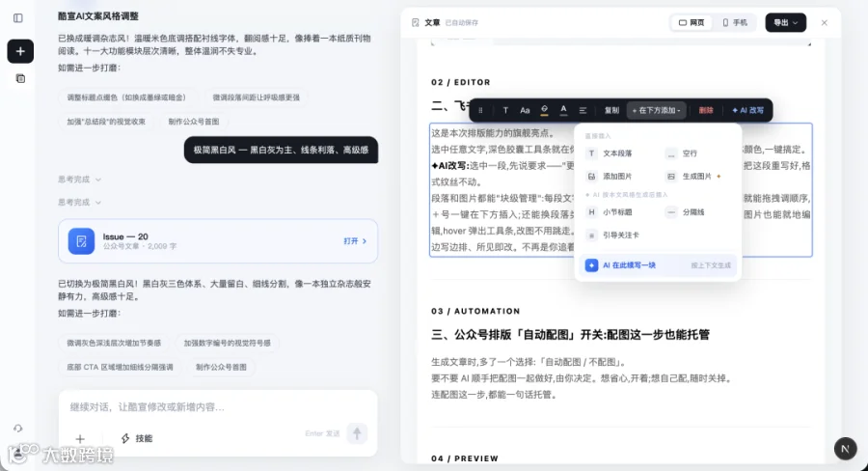Click heading 三、公众号排版「自动配图」开关
Screen dimensions: 868x471
(570, 335)
